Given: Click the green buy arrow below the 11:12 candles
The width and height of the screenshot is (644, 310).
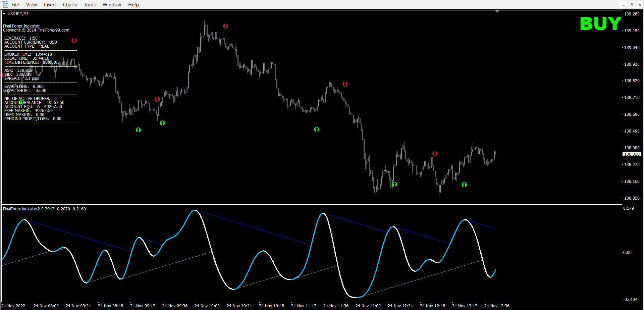Looking at the screenshot, I should [x=317, y=130].
